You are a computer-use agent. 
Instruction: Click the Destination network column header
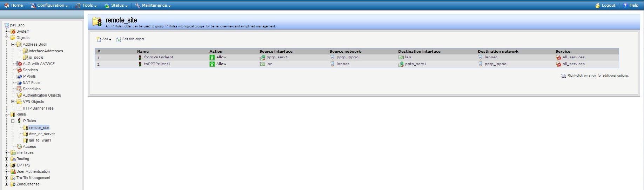click(498, 51)
